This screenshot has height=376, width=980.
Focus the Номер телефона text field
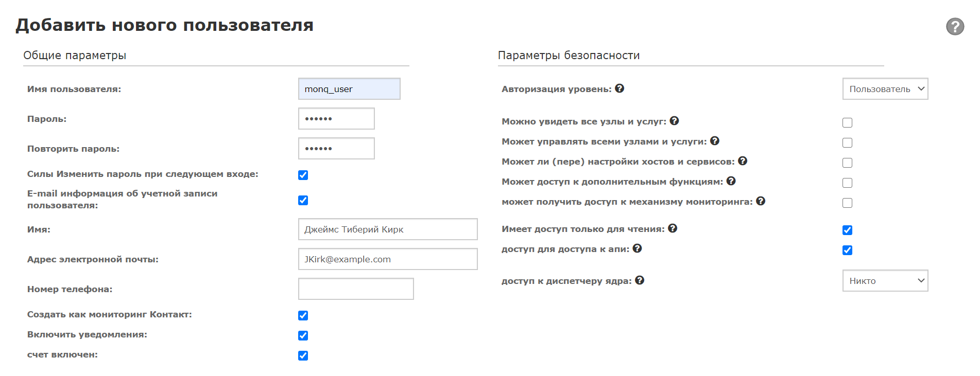[x=355, y=289]
